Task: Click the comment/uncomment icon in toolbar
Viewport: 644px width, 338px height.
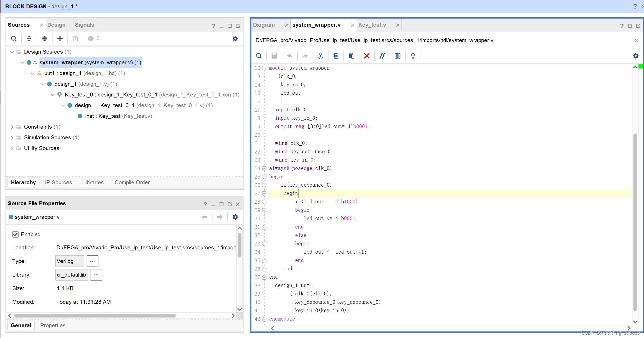Action: coord(382,56)
